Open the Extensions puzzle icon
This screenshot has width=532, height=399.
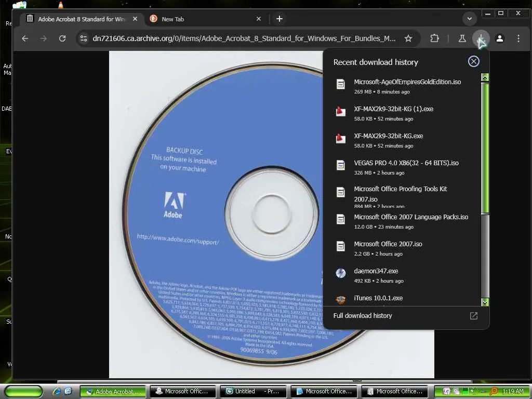click(434, 38)
